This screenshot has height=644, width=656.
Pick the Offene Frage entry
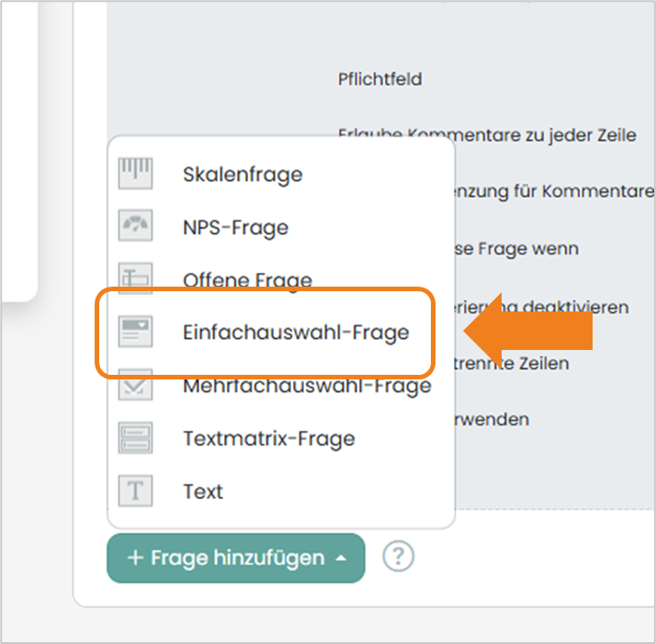[x=248, y=280]
